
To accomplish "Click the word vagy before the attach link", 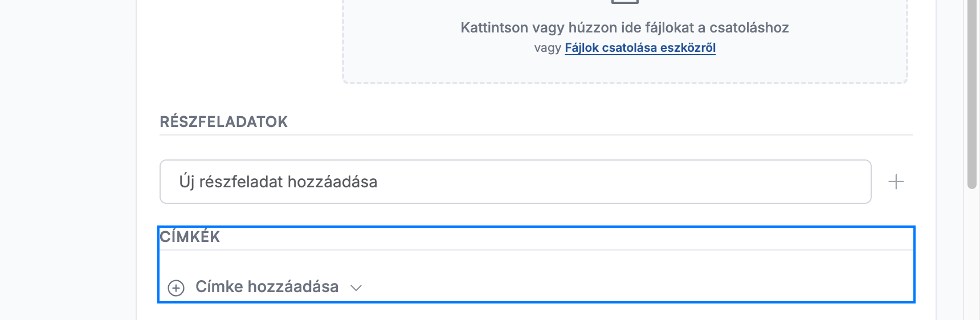I will point(548,48).
